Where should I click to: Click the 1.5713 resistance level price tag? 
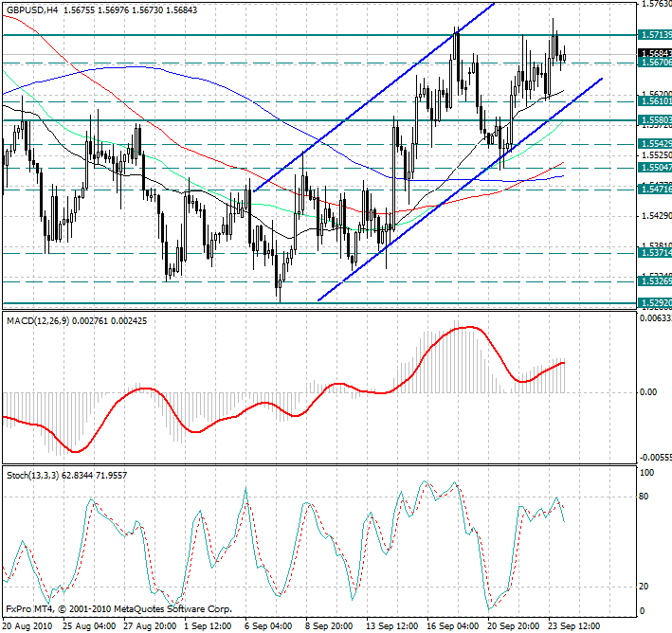click(x=655, y=35)
